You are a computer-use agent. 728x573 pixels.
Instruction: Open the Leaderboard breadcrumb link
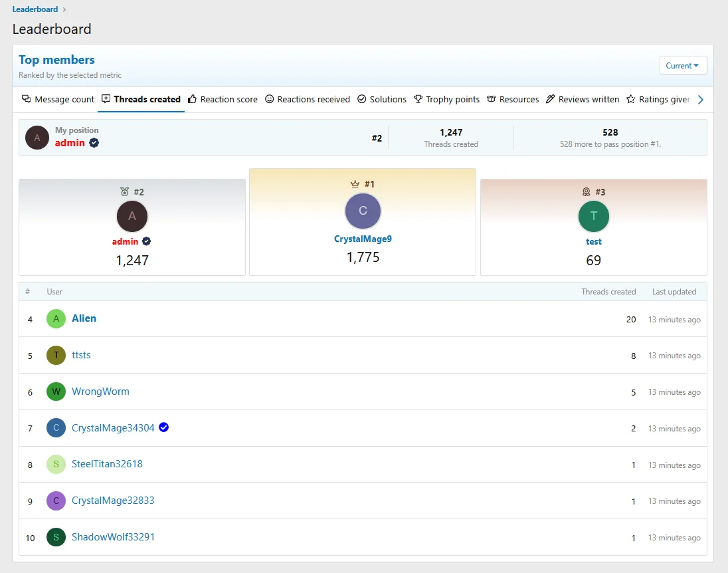pyautogui.click(x=35, y=9)
